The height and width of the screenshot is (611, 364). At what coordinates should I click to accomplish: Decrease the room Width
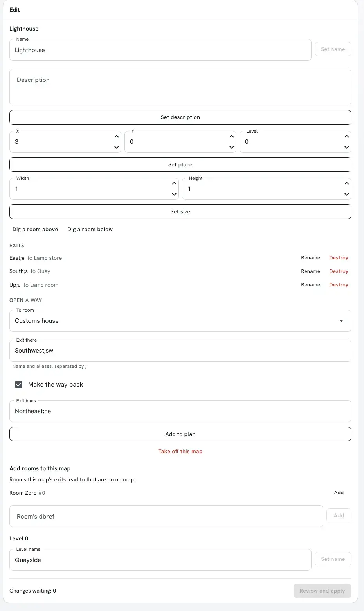click(x=174, y=194)
